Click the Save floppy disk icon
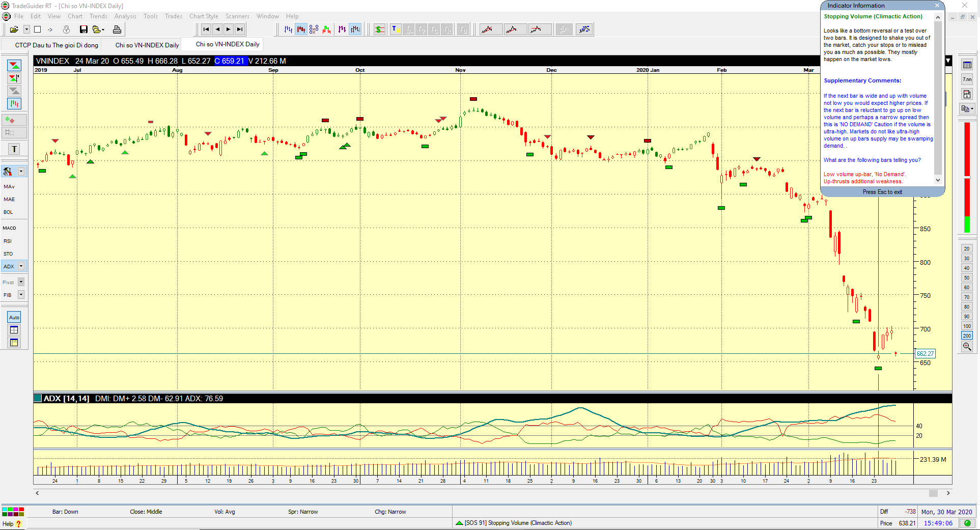The image size is (980, 530). point(83,30)
